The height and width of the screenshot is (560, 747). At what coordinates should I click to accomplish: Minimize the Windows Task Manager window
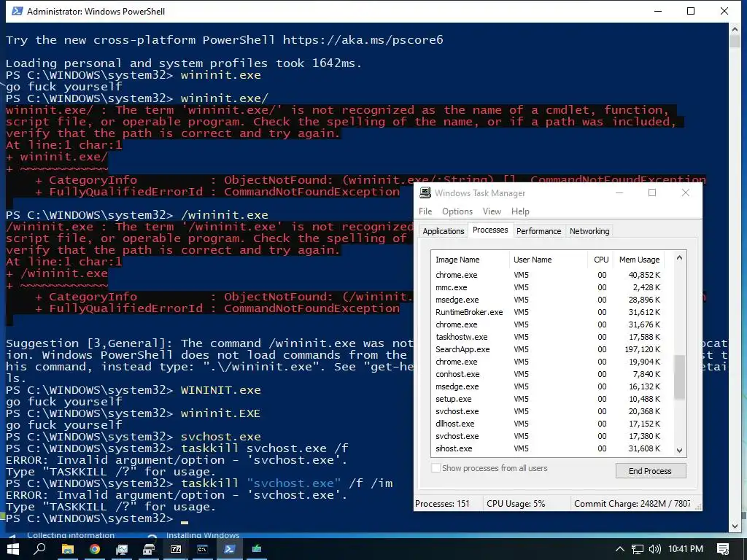(619, 192)
